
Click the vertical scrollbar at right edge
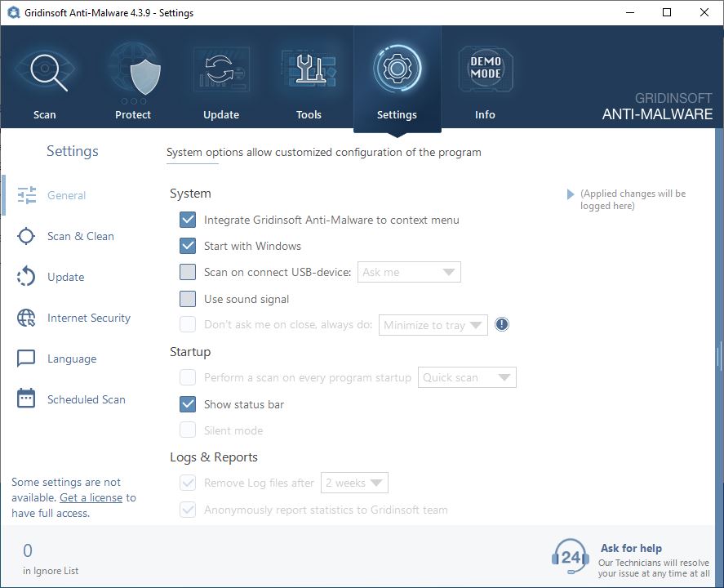pyautogui.click(x=719, y=356)
